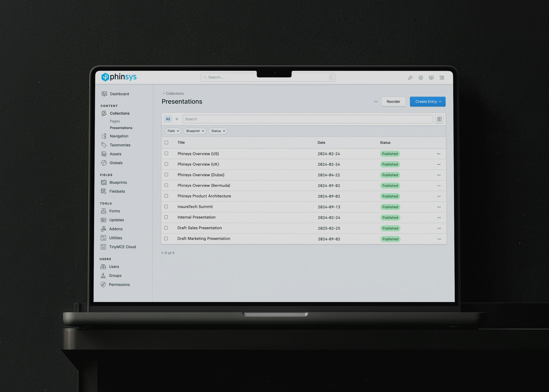Open the customize columns icon
549x392 pixels.
(x=439, y=119)
